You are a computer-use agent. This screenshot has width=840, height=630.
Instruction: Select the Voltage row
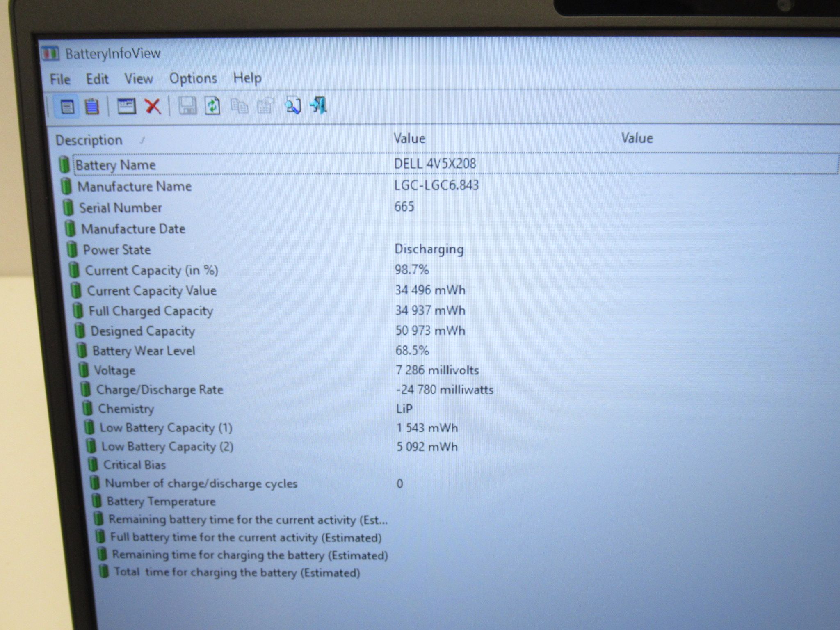[459, 370]
